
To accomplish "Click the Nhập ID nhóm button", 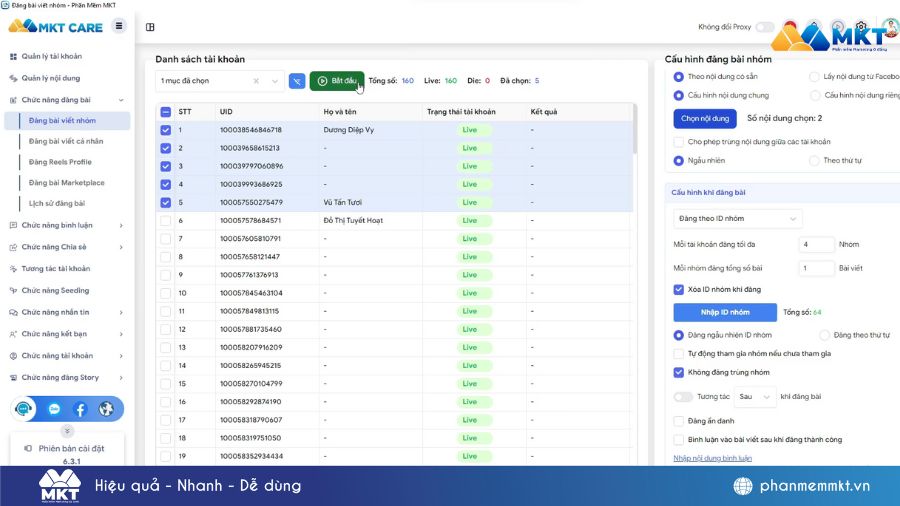I will 724,312.
